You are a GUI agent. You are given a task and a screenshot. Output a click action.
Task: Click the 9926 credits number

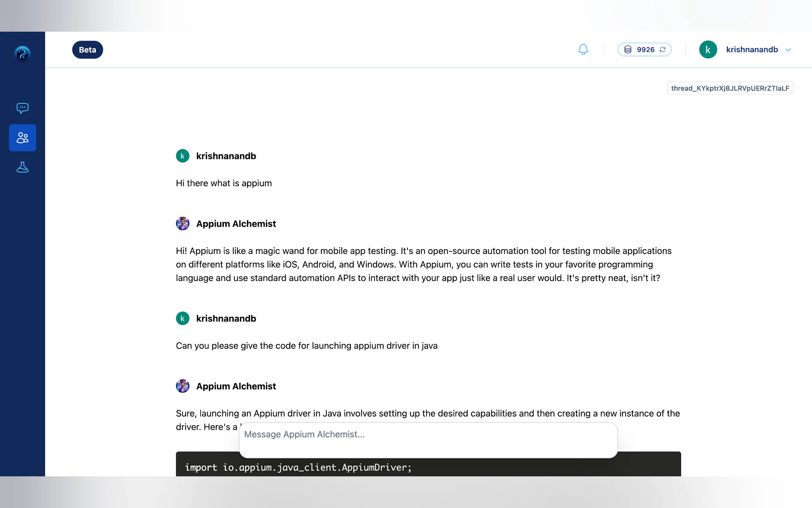[x=645, y=50]
